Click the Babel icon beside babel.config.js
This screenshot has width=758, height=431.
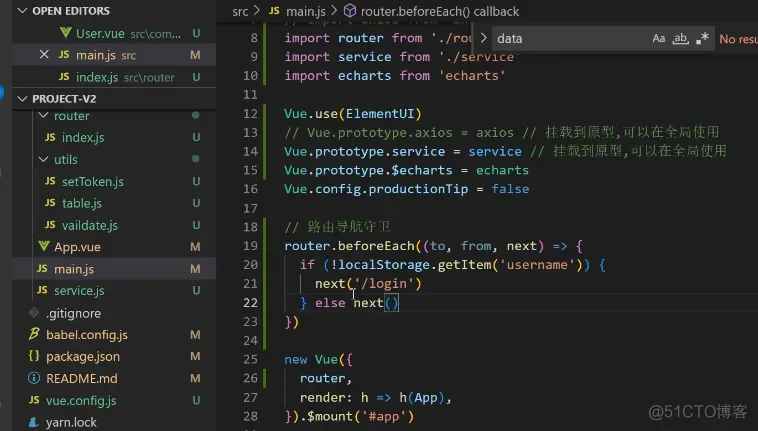click(x=34, y=334)
